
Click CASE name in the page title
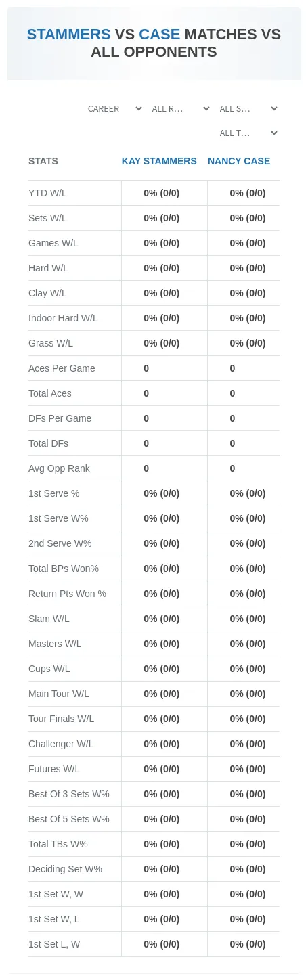point(160,35)
